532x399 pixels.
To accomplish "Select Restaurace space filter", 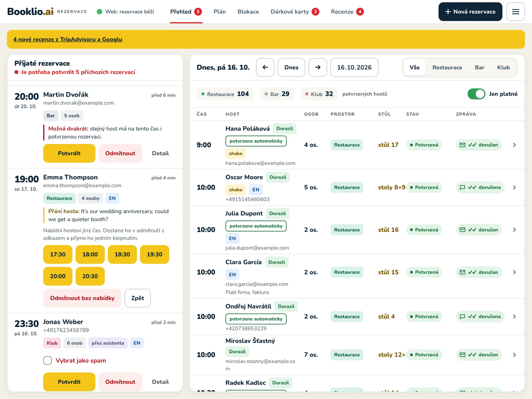I will point(447,67).
